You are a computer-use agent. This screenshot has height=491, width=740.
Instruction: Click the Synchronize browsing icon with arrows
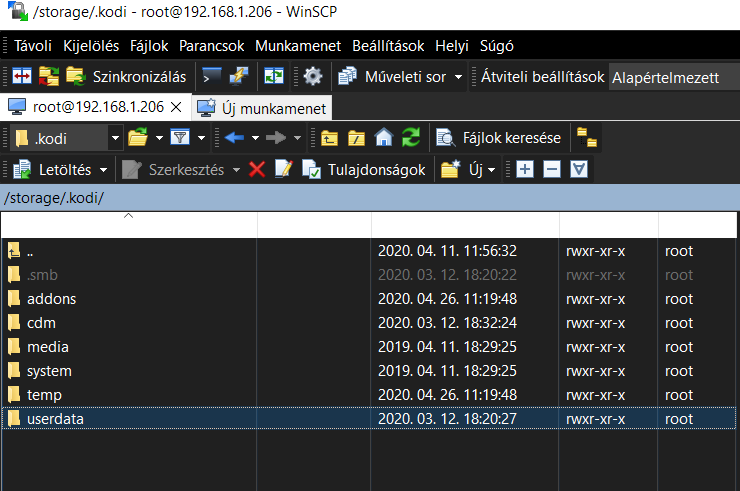pos(49,76)
